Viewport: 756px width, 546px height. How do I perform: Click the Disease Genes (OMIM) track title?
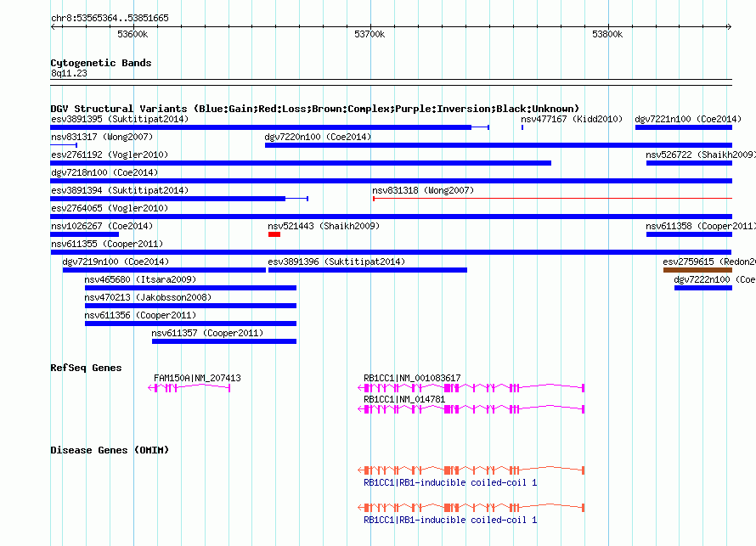coord(110,450)
